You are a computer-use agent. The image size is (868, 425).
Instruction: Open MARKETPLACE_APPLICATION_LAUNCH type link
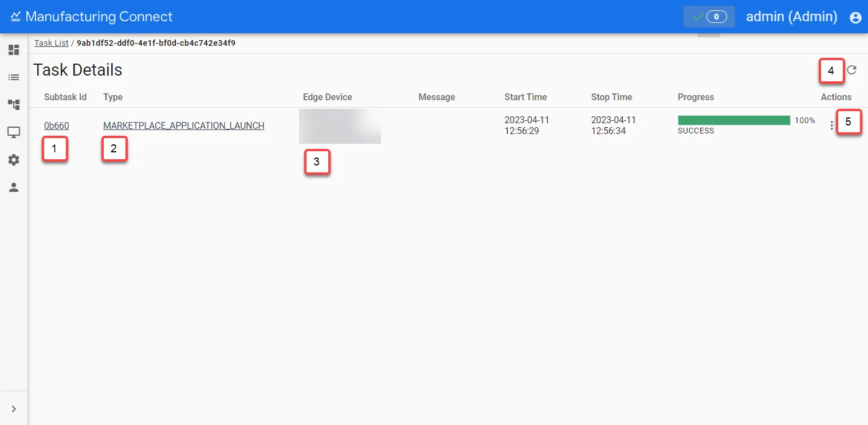tap(184, 125)
